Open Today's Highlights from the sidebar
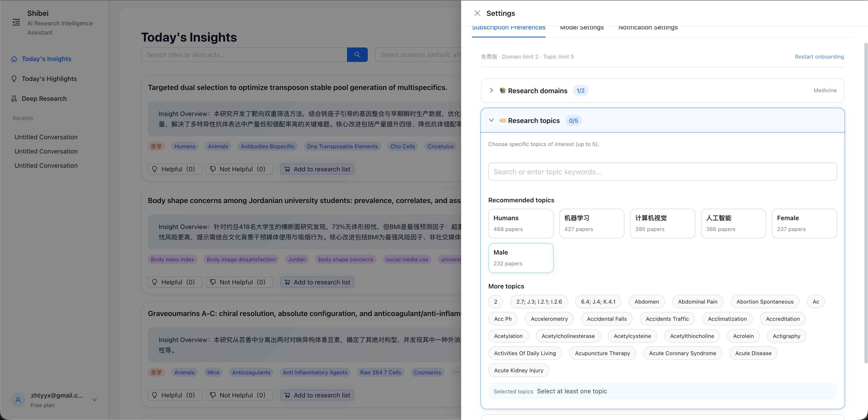Image resolution: width=868 pixels, height=420 pixels. click(49, 78)
